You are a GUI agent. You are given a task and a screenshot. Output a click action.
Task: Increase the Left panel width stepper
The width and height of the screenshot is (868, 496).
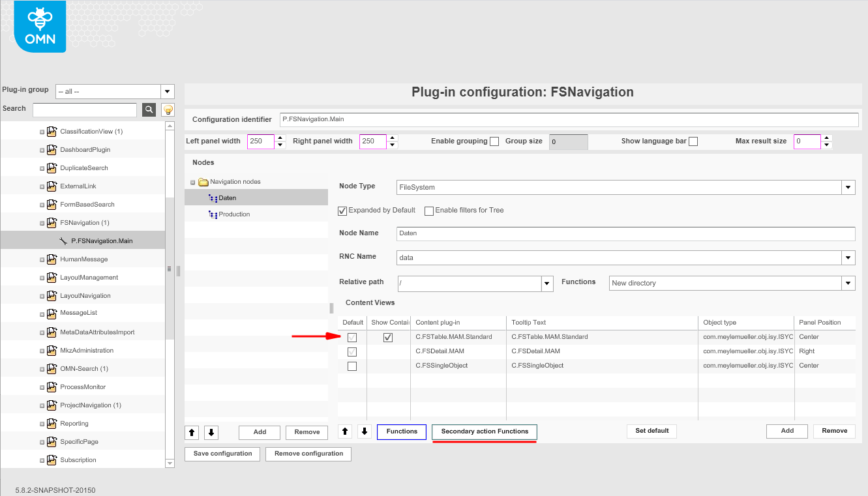(280, 138)
